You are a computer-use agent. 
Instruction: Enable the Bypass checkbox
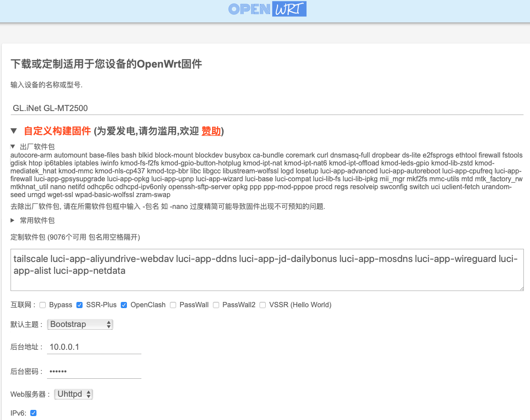(43, 305)
